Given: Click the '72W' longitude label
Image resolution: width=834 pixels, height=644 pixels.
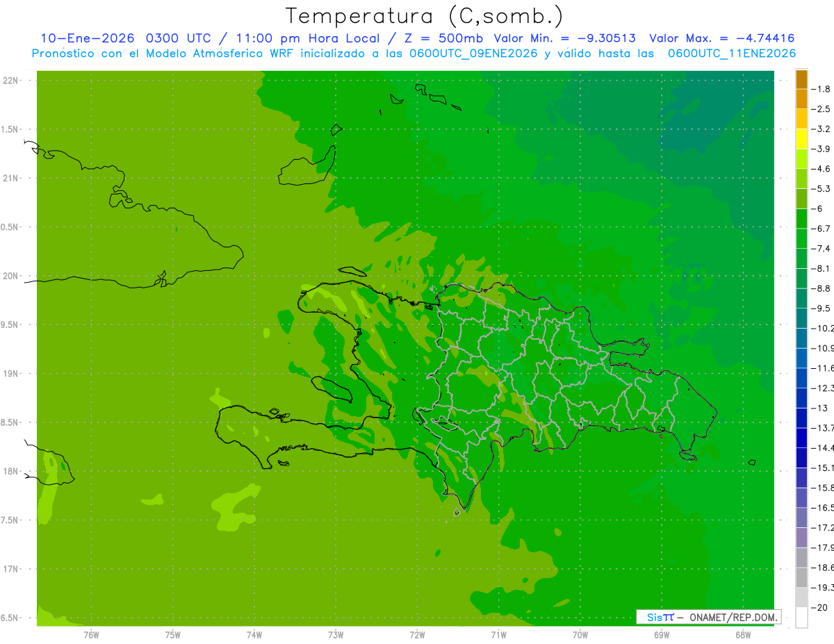Looking at the screenshot, I should pos(417,634).
